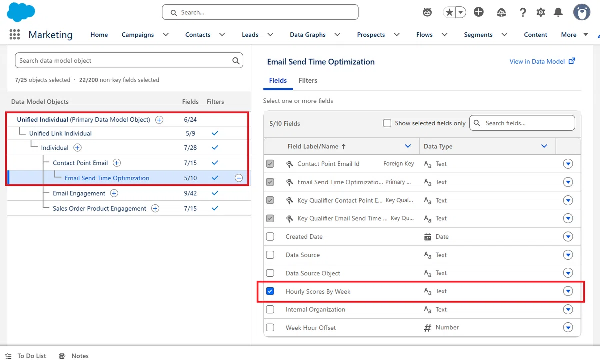Expand the Campaigns nav dropdown
This screenshot has height=364, width=600.
tap(166, 34)
